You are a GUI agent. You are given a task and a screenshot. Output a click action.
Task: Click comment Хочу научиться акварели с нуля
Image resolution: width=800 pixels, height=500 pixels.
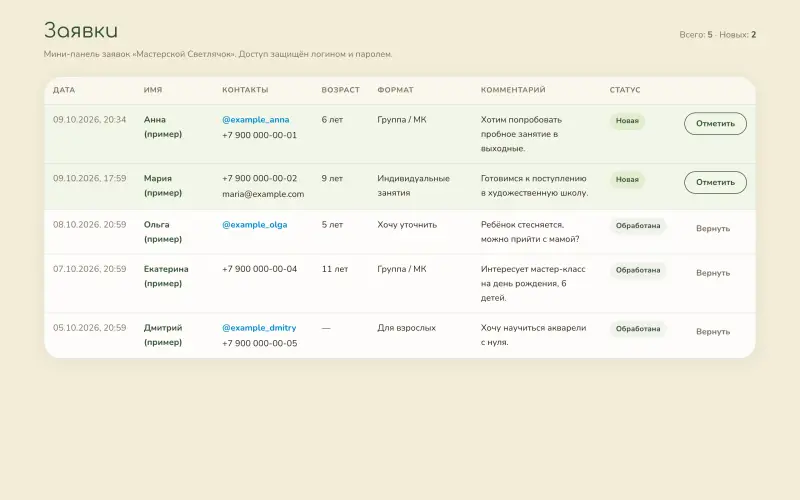coord(533,335)
